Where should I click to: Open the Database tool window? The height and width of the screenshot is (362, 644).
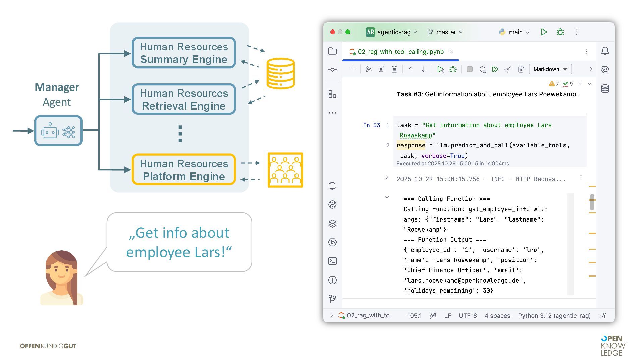[x=605, y=89]
